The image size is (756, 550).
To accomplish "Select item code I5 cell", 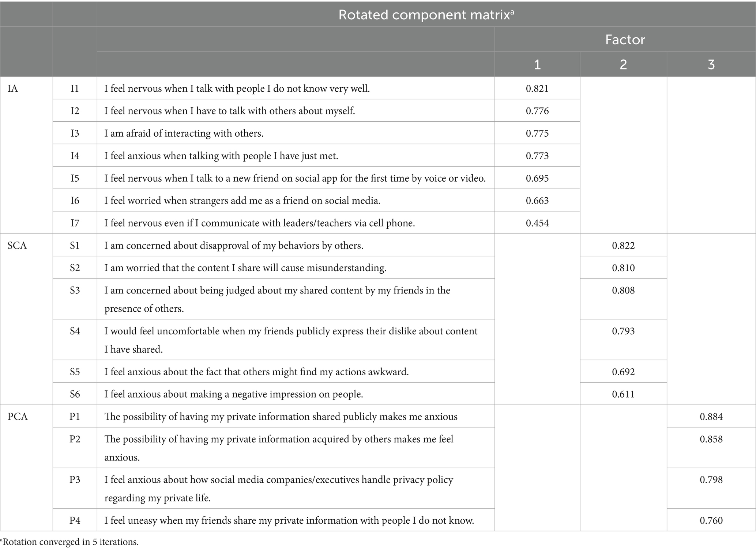I will click(x=75, y=178).
